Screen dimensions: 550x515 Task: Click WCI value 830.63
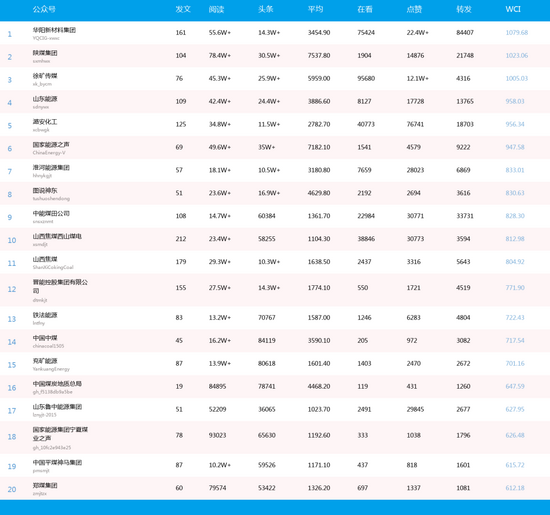click(x=515, y=193)
